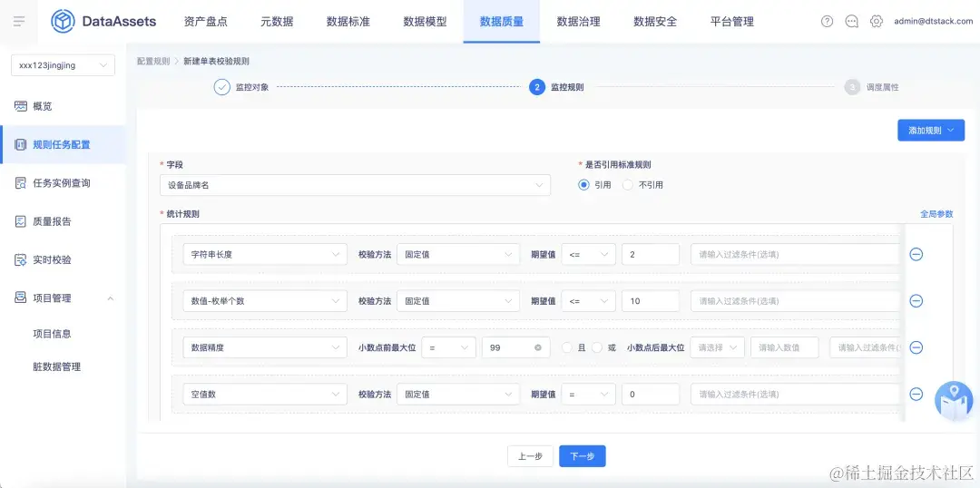Open the floating guide map-book icon
This screenshot has height=488, width=980.
click(x=954, y=401)
